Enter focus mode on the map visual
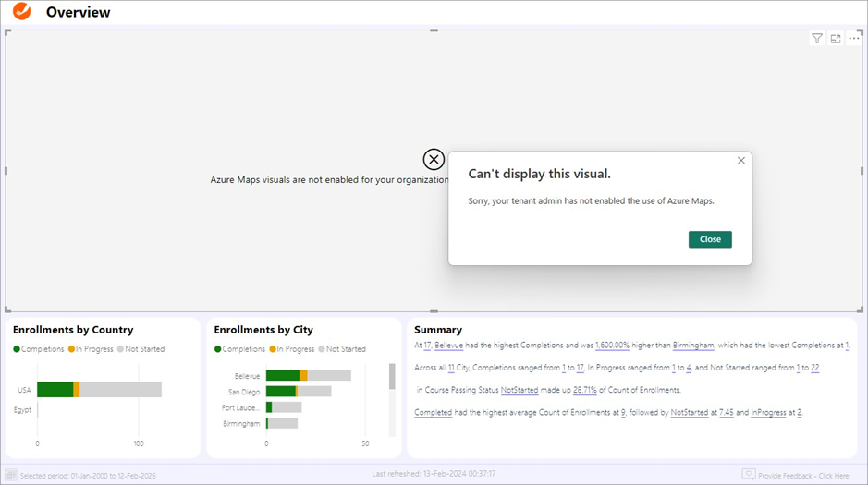868x485 pixels. pos(836,39)
